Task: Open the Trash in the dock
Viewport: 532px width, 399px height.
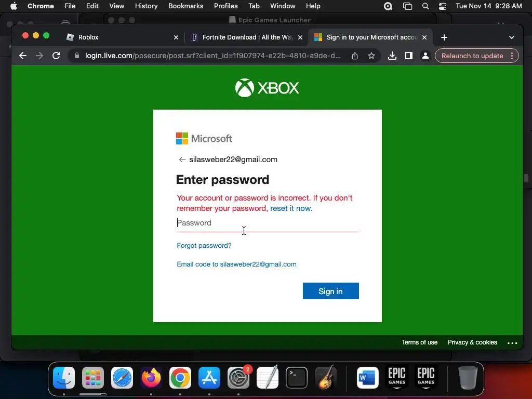Action: [x=468, y=378]
